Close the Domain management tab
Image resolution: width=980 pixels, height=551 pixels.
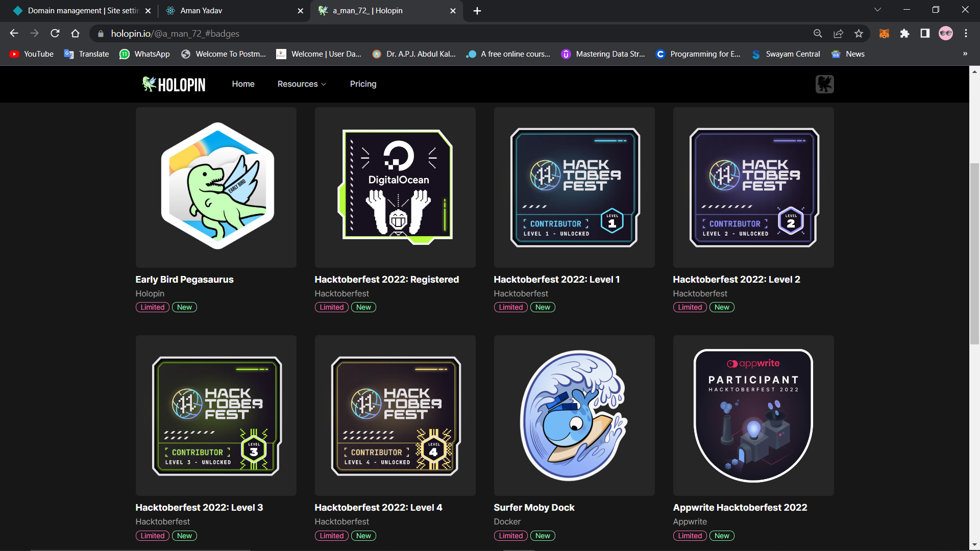click(148, 11)
